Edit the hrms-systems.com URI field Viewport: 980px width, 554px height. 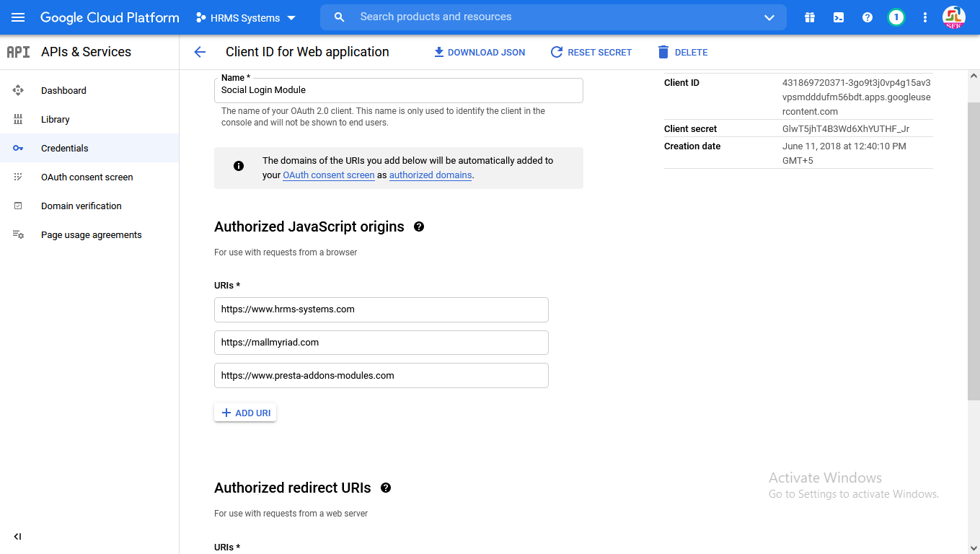click(x=381, y=309)
